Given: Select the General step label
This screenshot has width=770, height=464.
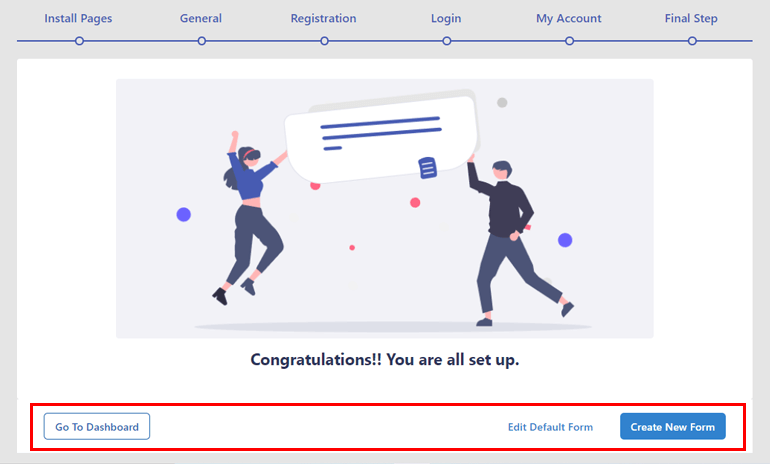Looking at the screenshot, I should pyautogui.click(x=201, y=19).
